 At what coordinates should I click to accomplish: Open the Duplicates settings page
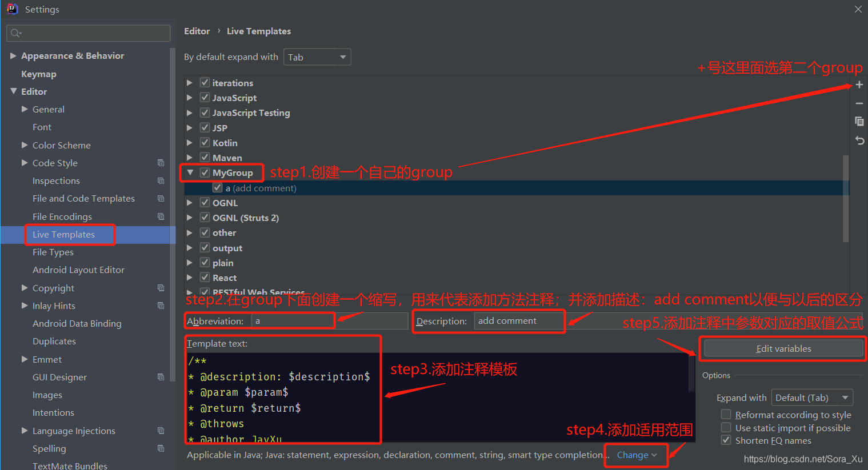pyautogui.click(x=54, y=341)
